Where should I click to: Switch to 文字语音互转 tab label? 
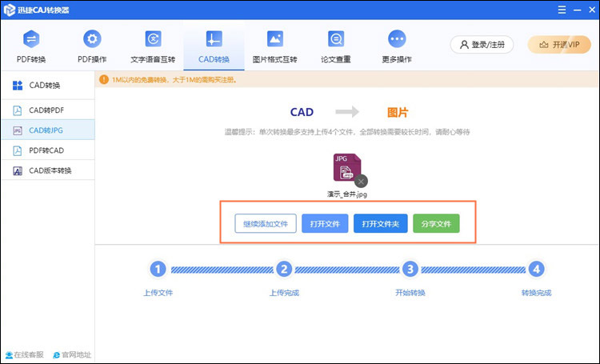[153, 59]
